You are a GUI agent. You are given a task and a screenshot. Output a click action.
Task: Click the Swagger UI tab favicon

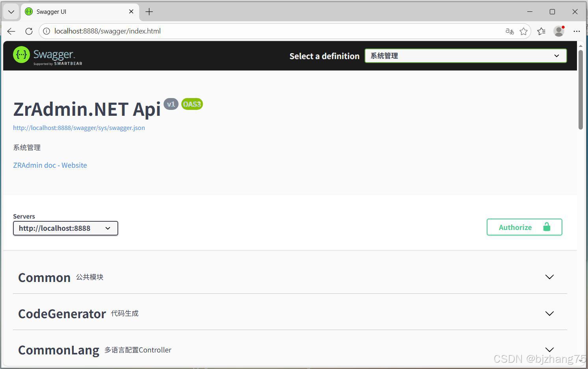tap(29, 12)
